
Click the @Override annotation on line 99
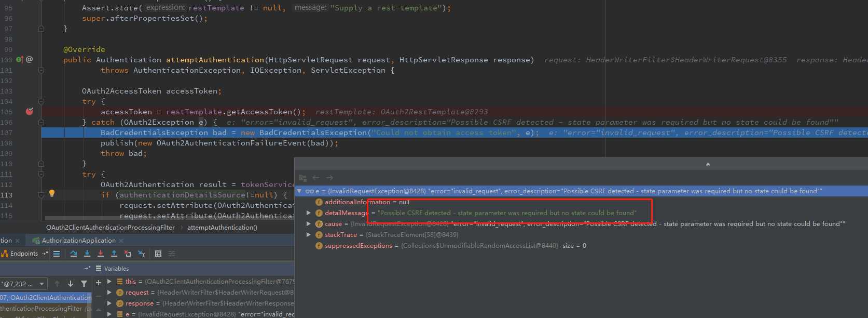point(84,49)
